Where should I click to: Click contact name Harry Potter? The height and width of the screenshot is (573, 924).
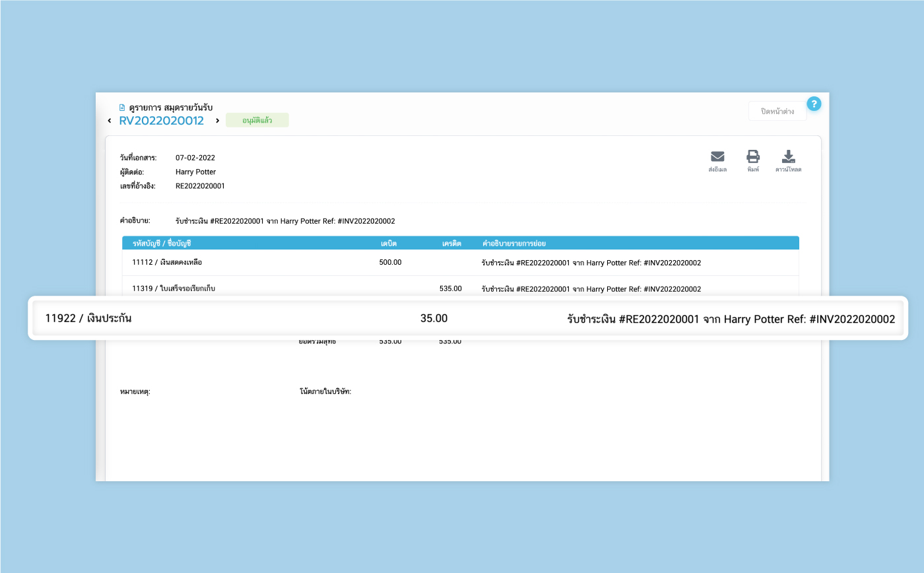(x=195, y=172)
